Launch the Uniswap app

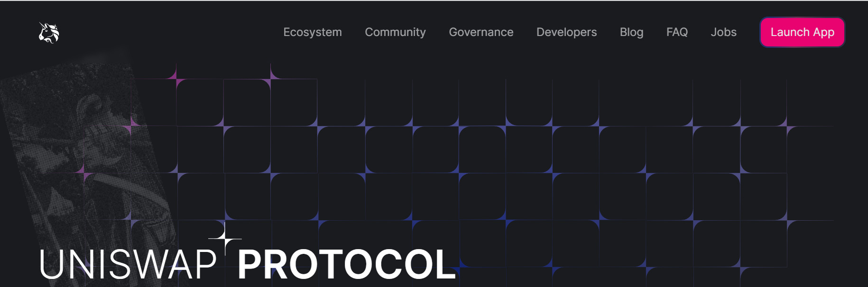click(802, 32)
